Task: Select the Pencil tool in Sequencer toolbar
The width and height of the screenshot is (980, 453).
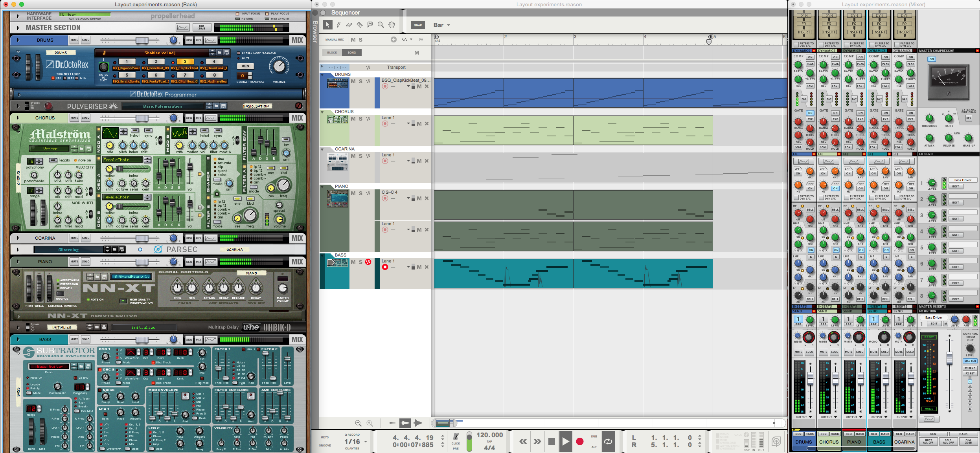Action: pyautogui.click(x=338, y=25)
